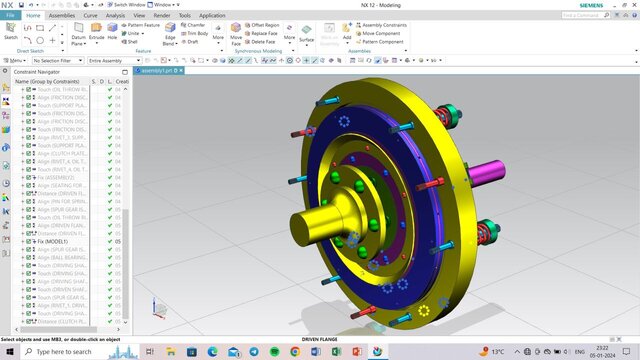Select the assembly1.prt document tab
The image size is (640, 360).
tap(159, 71)
